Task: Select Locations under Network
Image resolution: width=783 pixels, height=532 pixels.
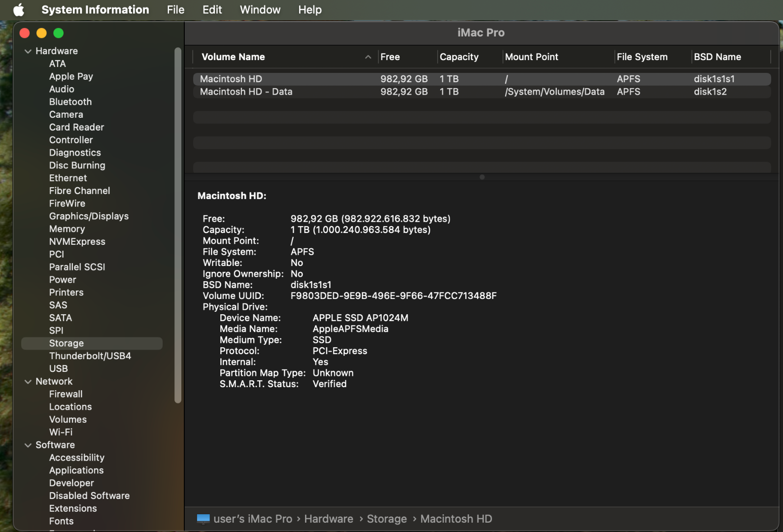Action: 70,407
